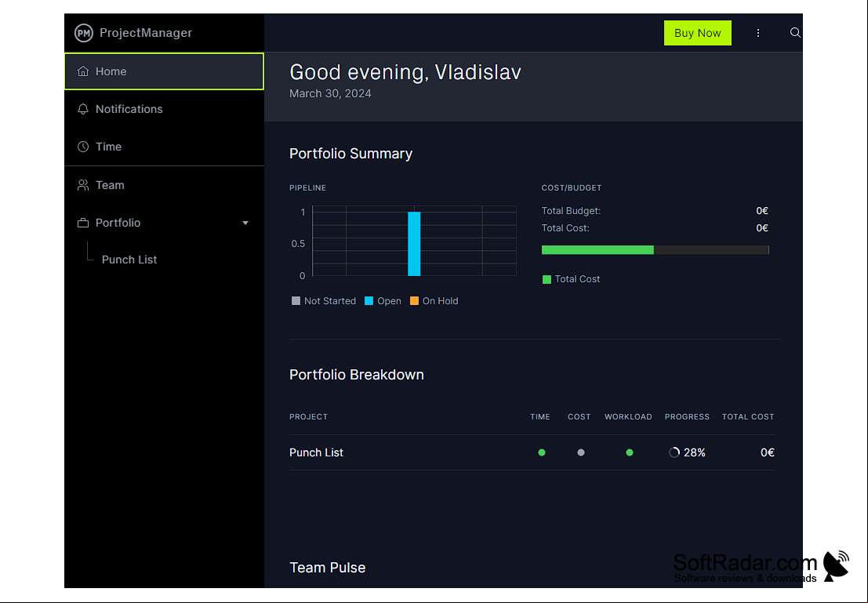Collapse the Portfolio dropdown arrow
Screen dimensions: 868x603
coord(245,223)
